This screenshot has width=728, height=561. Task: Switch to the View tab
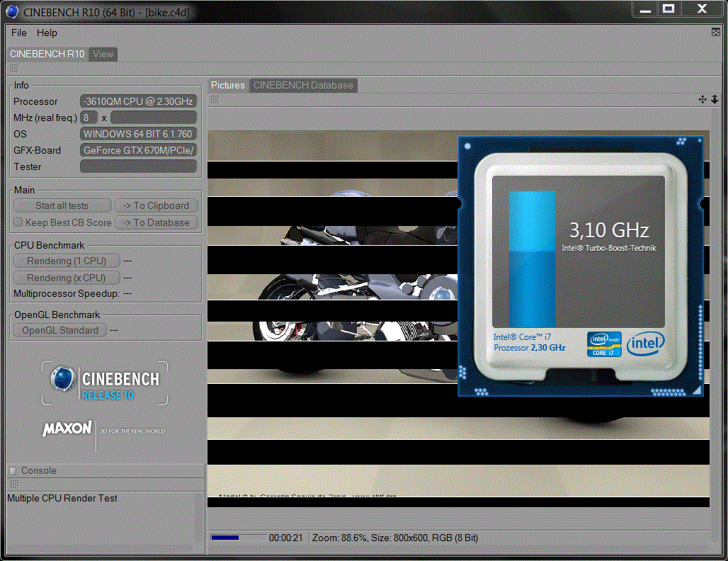pos(103,55)
